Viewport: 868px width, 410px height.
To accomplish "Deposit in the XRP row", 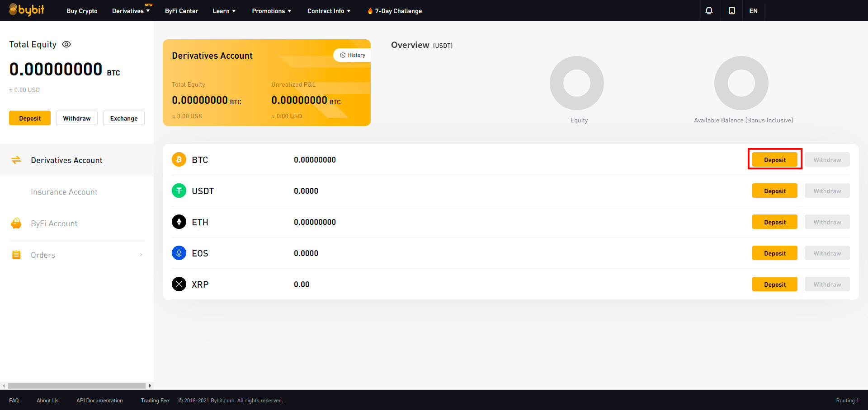I will pyautogui.click(x=775, y=284).
